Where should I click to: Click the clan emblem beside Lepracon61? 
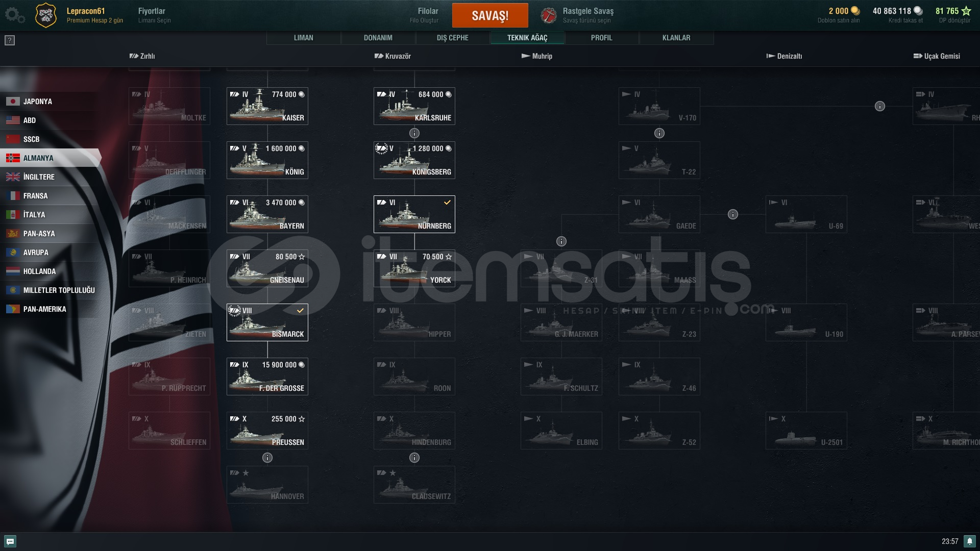pos(46,15)
